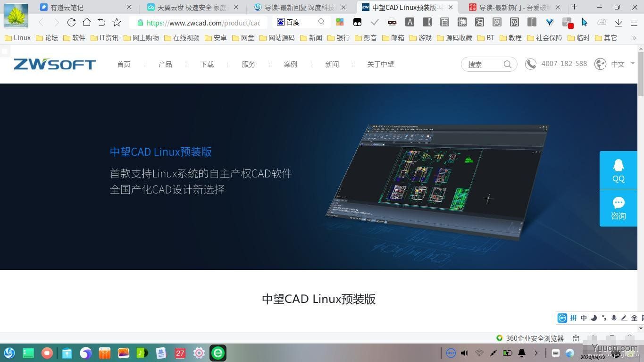Open the BT bookmark folder
Screen dimensions: 644x362
pyautogui.click(x=486, y=38)
